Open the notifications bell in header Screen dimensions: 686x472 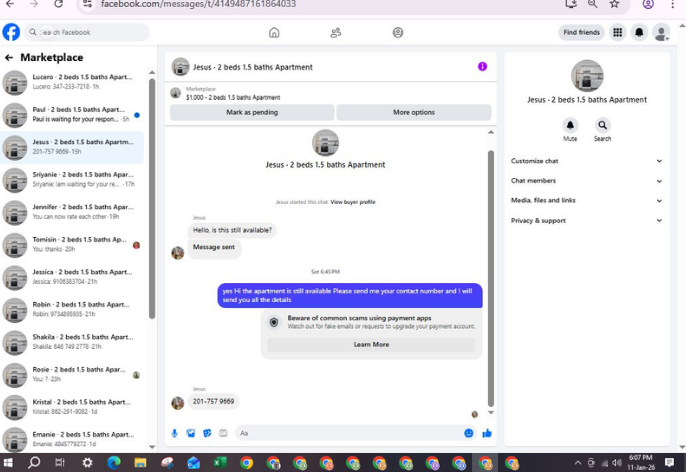pos(639,32)
